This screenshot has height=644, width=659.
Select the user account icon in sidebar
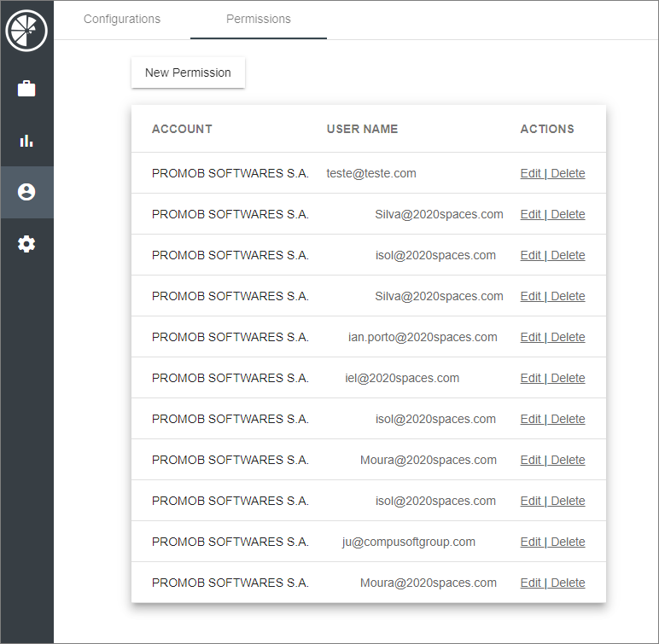tap(26, 192)
